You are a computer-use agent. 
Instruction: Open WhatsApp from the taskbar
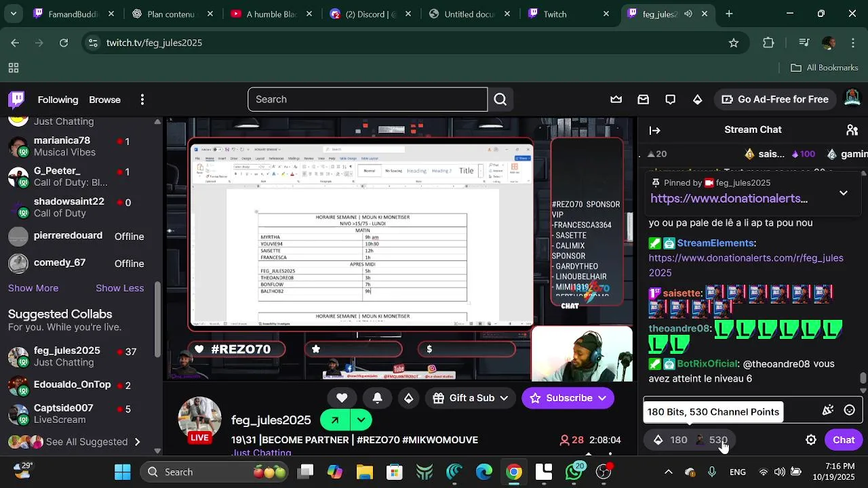[574, 472]
